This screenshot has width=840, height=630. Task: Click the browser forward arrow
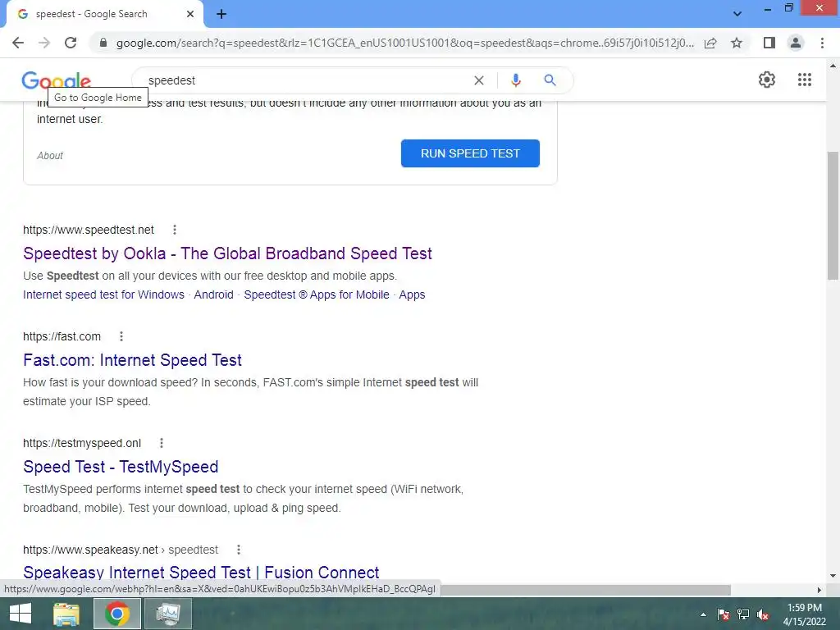[x=44, y=43]
